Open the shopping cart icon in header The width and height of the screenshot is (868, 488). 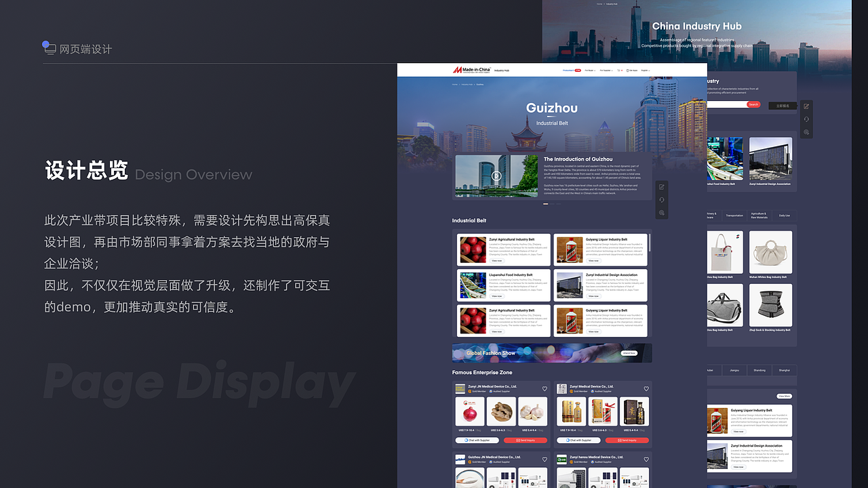pyautogui.click(x=618, y=70)
